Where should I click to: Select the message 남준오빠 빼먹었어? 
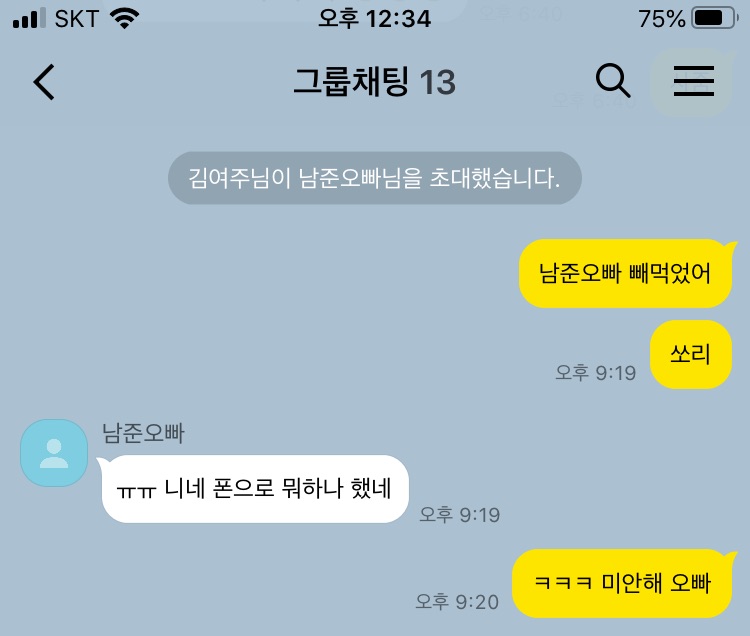[x=625, y=273]
